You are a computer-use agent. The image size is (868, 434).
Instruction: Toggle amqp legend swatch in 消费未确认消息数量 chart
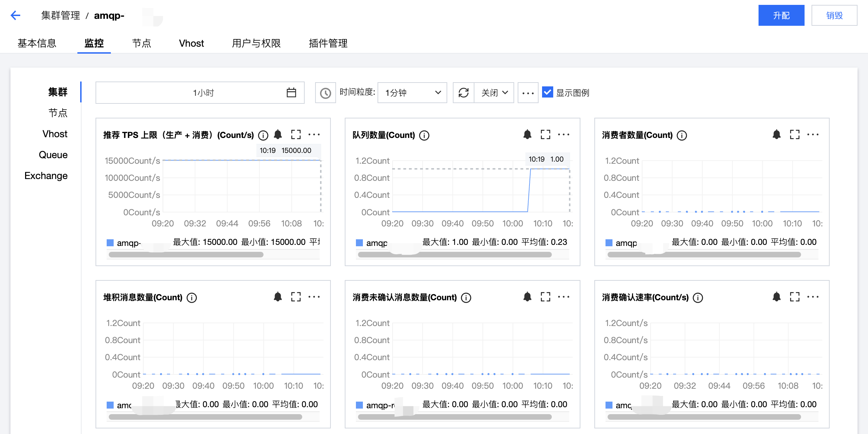click(x=359, y=405)
